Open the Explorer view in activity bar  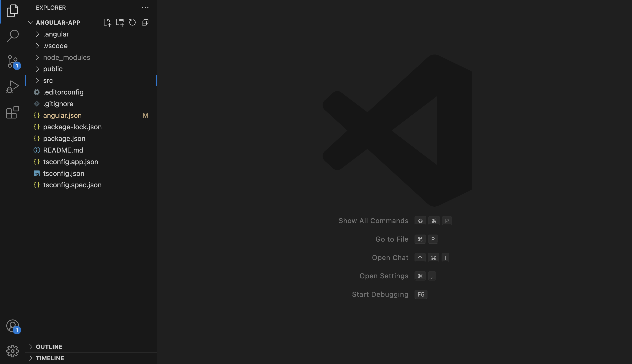[x=13, y=11]
